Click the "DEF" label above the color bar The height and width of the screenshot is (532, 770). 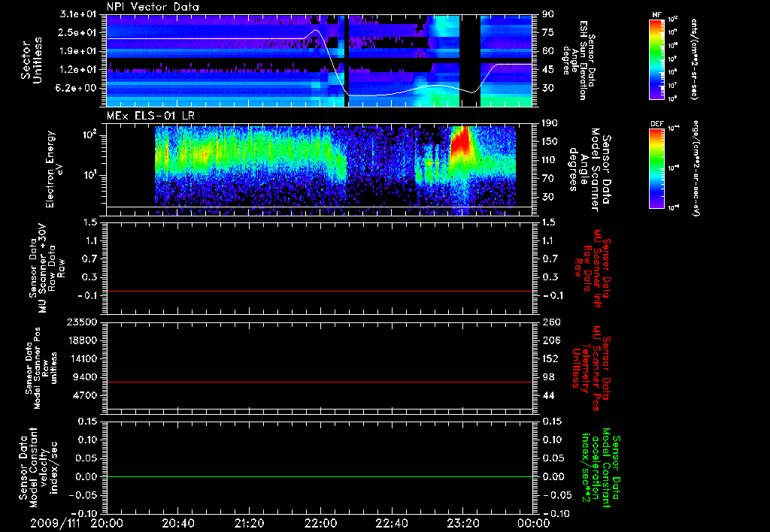(656, 124)
